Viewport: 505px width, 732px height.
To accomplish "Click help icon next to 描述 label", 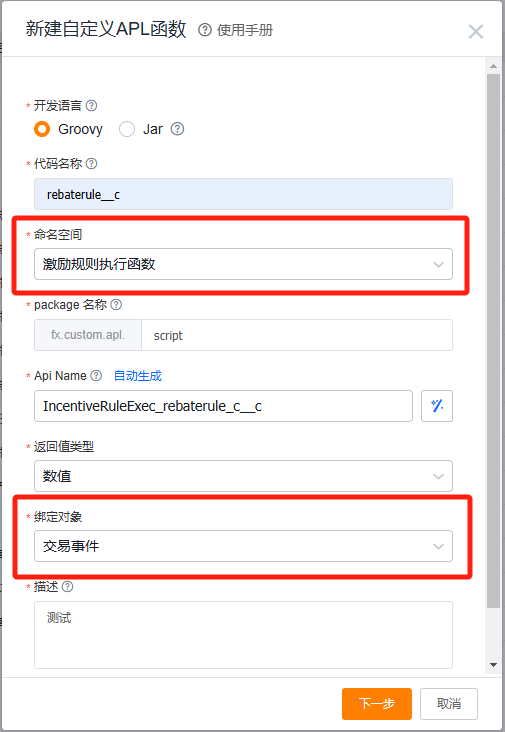I will coord(67,587).
